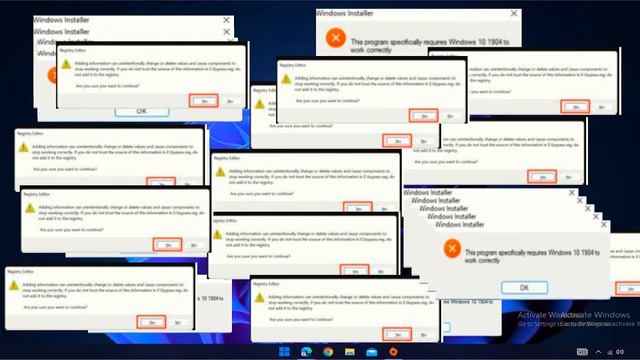Screen dimensions: 640x360
Task: Click the orange circular app icon on taskbar
Action: point(393,351)
